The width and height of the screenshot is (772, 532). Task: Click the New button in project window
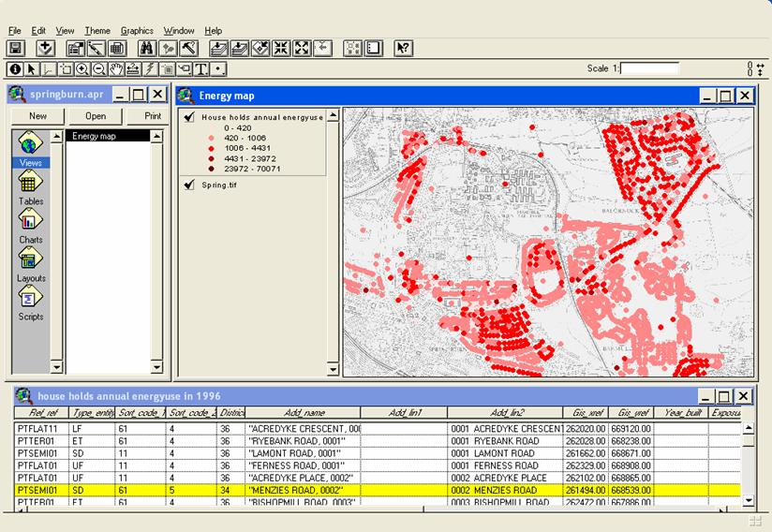tap(37, 116)
